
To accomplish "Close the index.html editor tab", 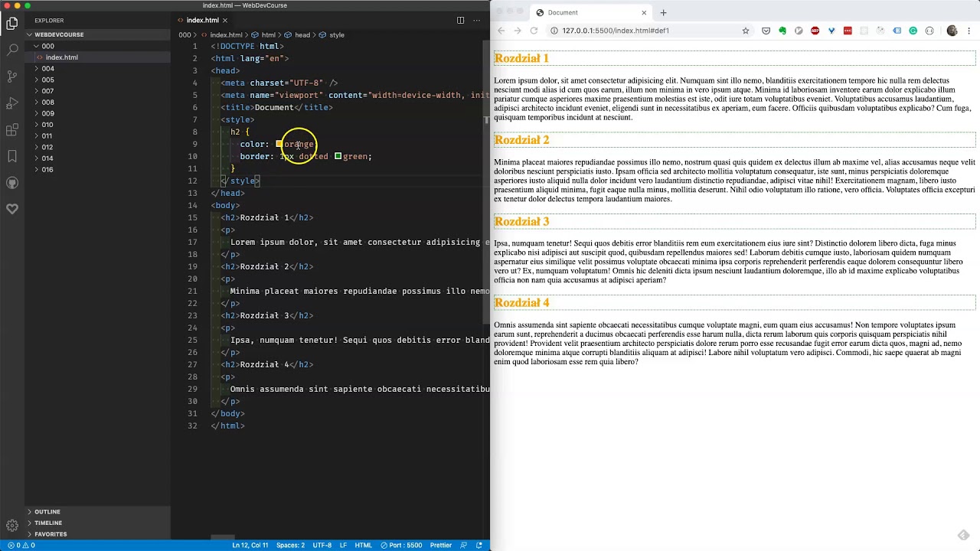I will pyautogui.click(x=225, y=20).
